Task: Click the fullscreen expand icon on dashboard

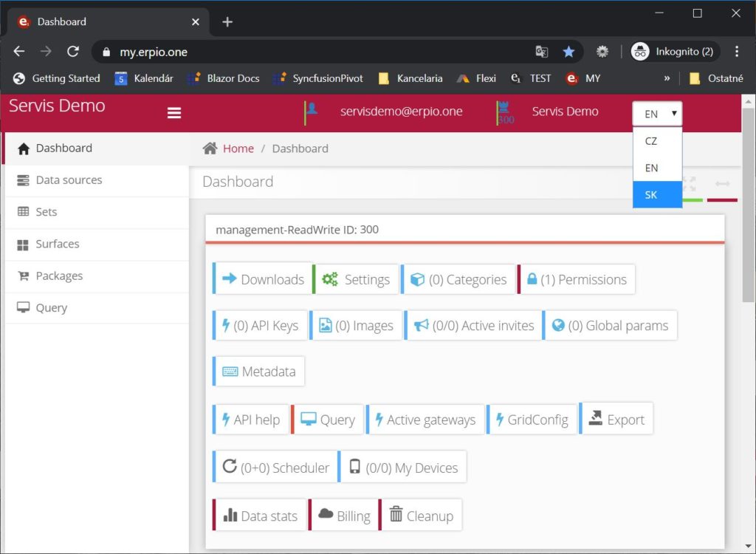Action: 690,183
